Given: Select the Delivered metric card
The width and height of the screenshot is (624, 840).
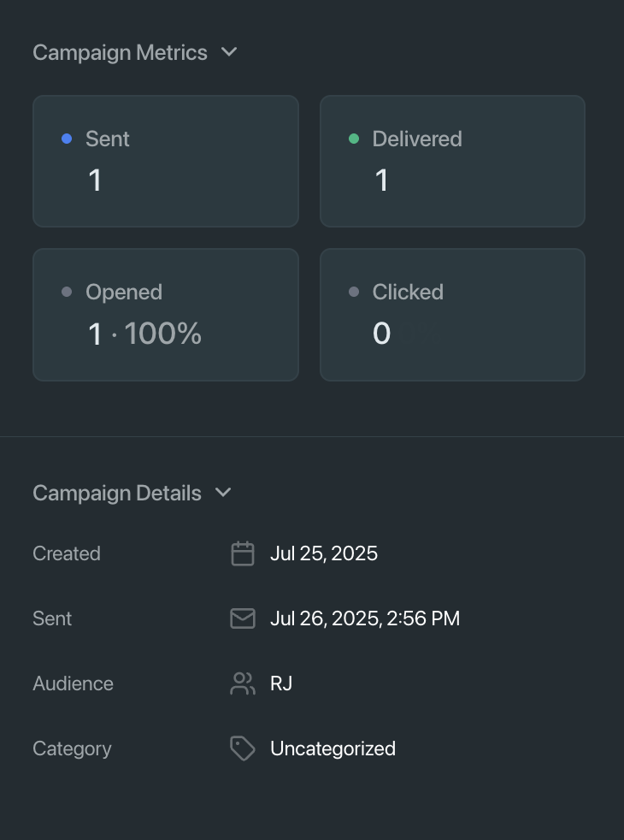Looking at the screenshot, I should [451, 161].
